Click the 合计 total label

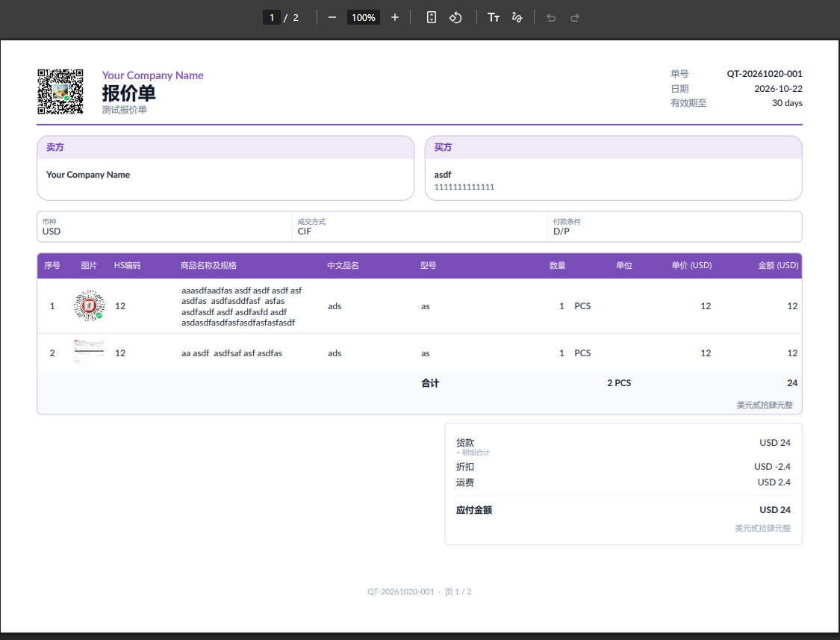coord(430,383)
